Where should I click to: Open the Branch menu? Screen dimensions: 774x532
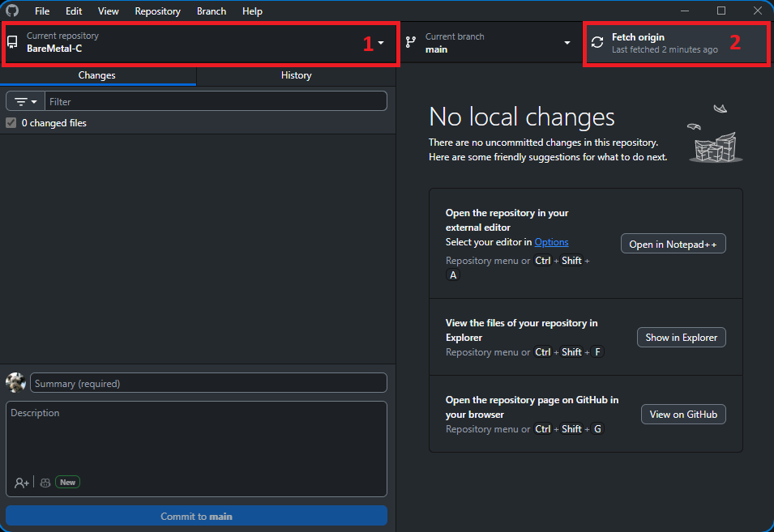212,11
